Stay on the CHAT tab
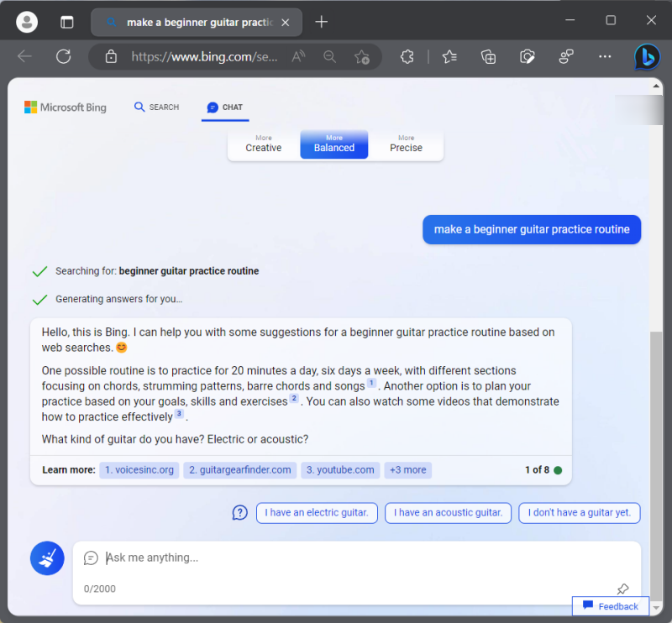 pos(224,107)
